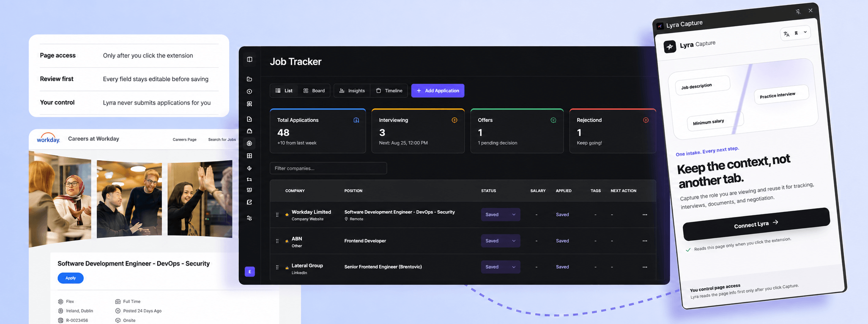868x324 pixels.
Task: Click the orange Interviewing card icon
Action: pyautogui.click(x=455, y=120)
